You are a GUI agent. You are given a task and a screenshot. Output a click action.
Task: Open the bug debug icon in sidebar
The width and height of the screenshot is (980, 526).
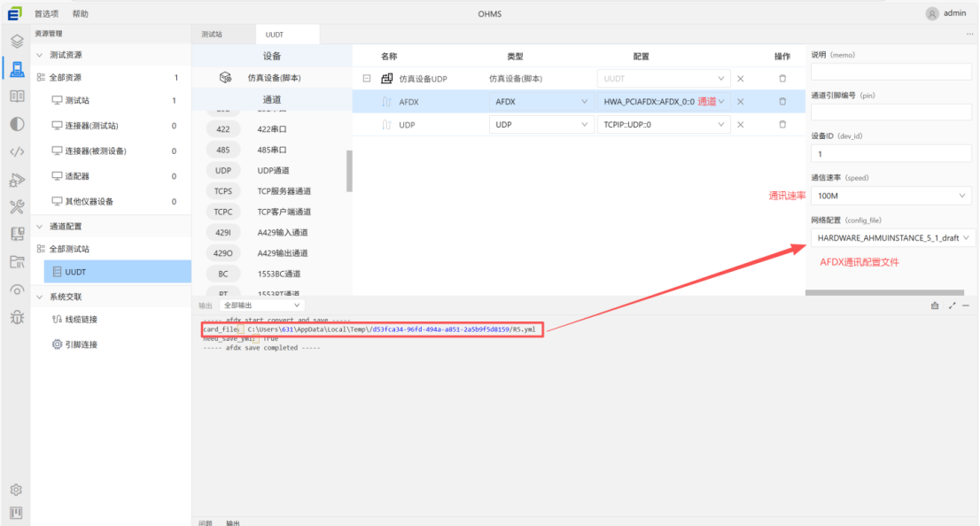[16, 317]
